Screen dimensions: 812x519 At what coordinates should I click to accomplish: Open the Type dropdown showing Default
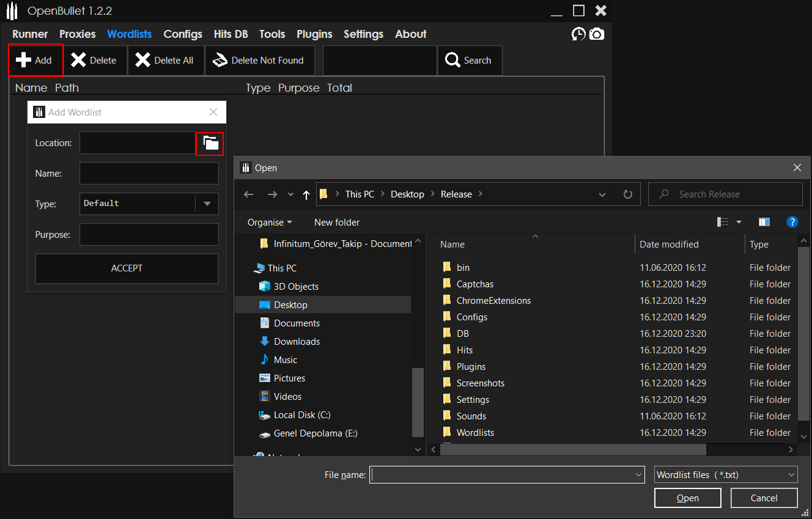pyautogui.click(x=149, y=204)
